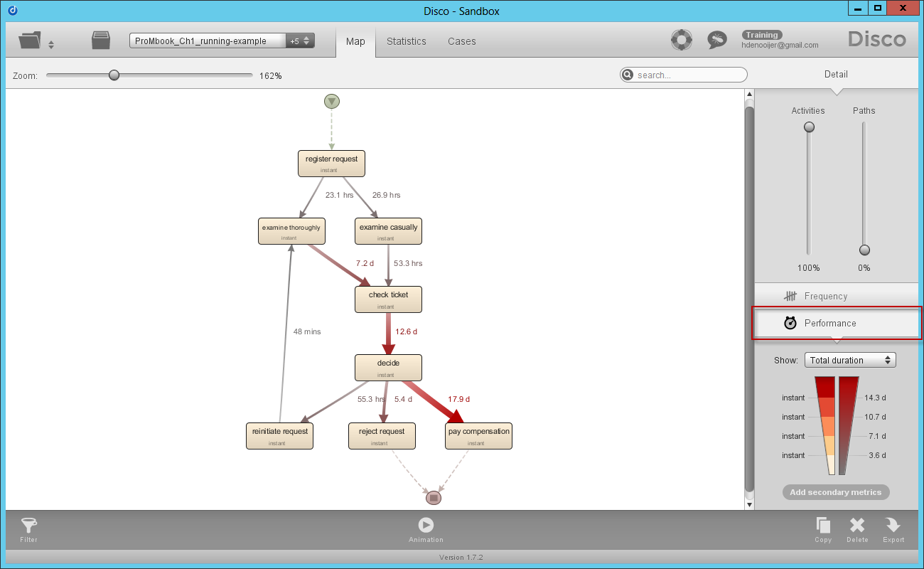The height and width of the screenshot is (569, 924).
Task: Open the Show Total duration dropdown
Action: [850, 361]
